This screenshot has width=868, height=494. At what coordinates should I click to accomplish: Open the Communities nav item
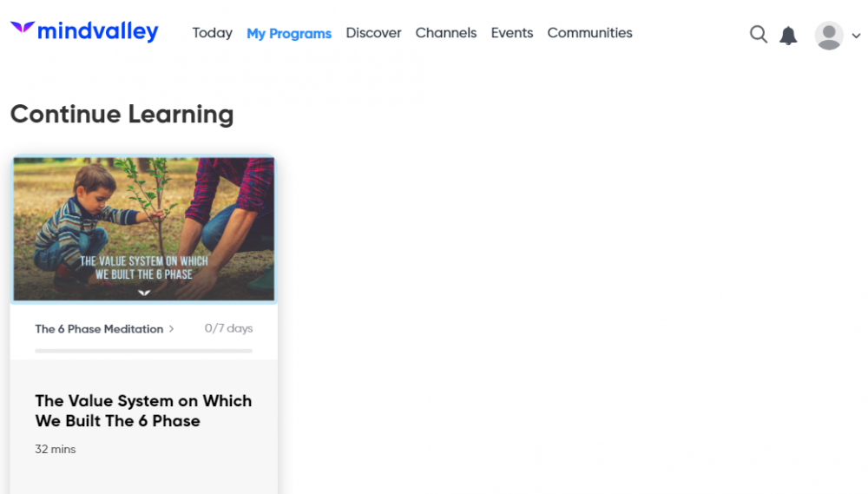click(x=589, y=33)
